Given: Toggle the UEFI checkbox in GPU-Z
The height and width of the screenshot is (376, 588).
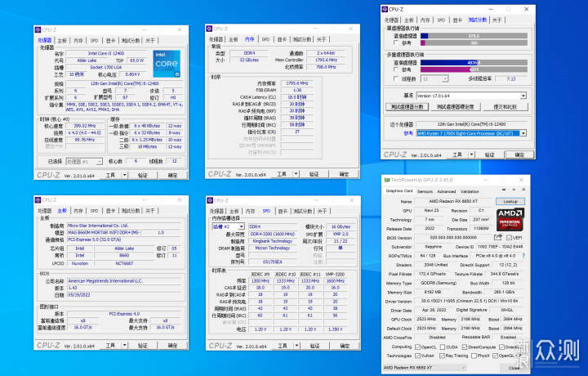Looking at the screenshot, I should 510,238.
